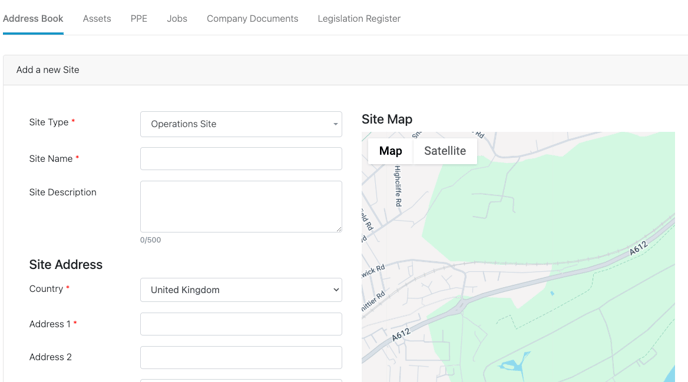The height and width of the screenshot is (382, 688).
Task: Open the Legislation Register tab
Action: tap(359, 19)
